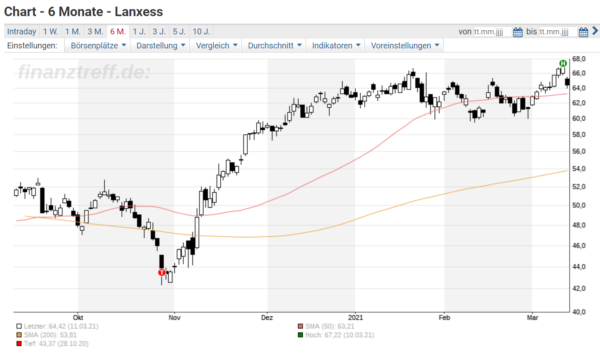Open the Vergleich dropdown menu

[216, 45]
